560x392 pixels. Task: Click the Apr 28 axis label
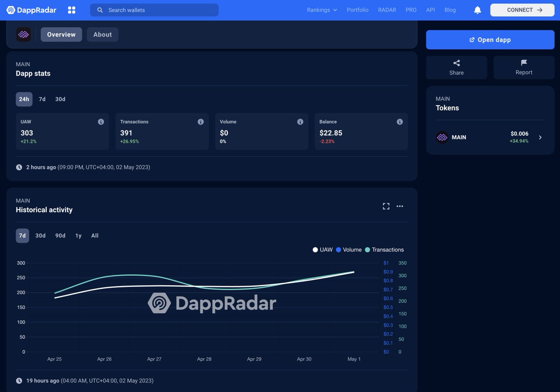pos(204,359)
